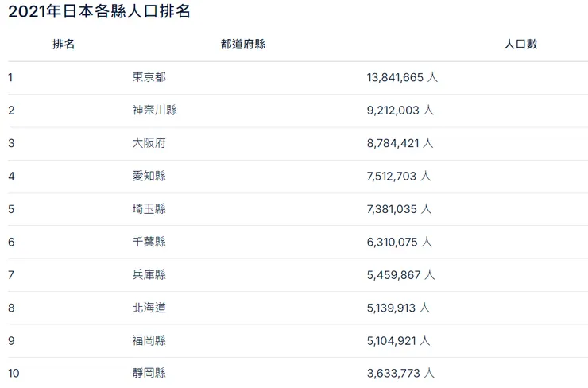
Task: Click rank number 10 in the table
Action: [x=13, y=372]
